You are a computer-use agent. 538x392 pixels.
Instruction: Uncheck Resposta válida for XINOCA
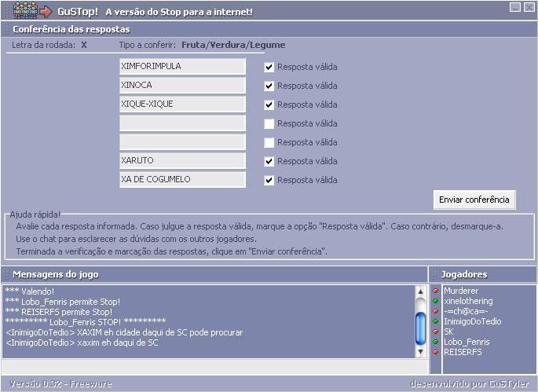click(x=269, y=86)
